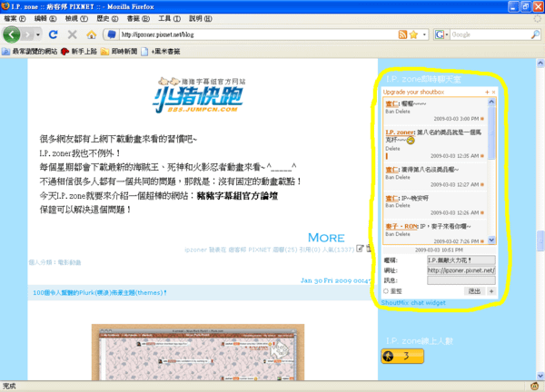Viewport: 545px width, 392px height.
Task: Click the marker icon beside 3:00 PM timestamp
Action: click(482, 119)
